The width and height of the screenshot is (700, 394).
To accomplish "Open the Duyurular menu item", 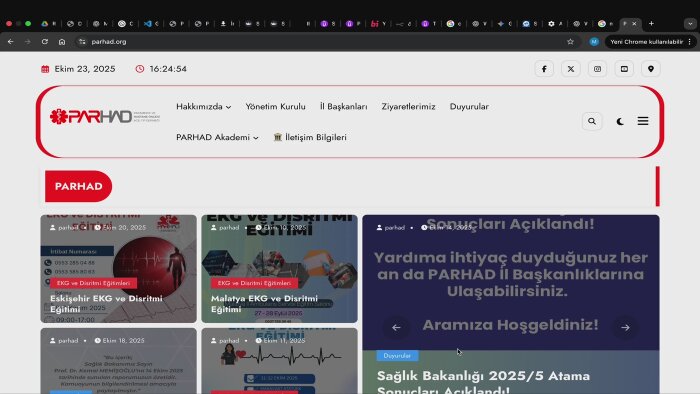I will pos(469,107).
